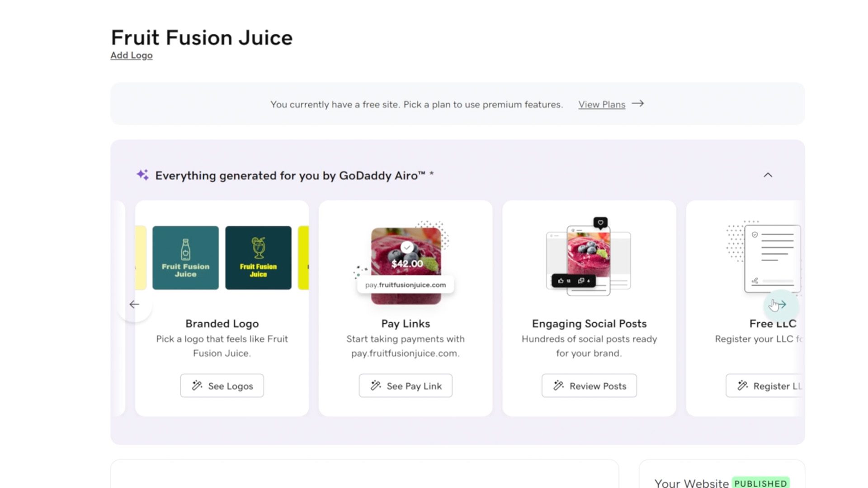Viewport: 868px width, 488px height.
Task: Click the pay.fruitfusionjuice.com label
Action: (406, 285)
